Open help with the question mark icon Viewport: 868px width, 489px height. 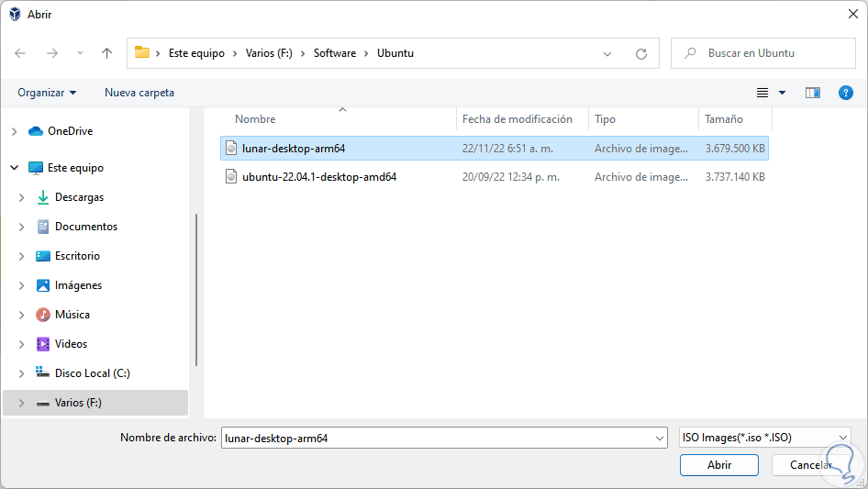[846, 93]
